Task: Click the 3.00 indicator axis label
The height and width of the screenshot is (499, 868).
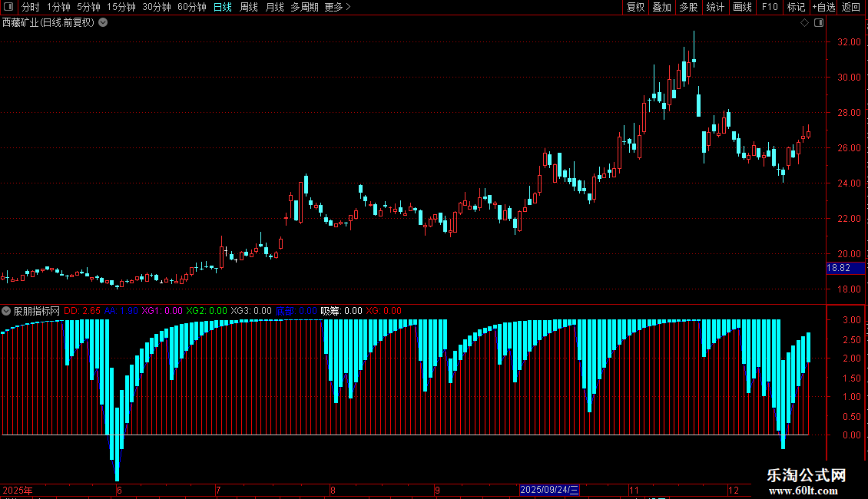Action: (x=852, y=320)
